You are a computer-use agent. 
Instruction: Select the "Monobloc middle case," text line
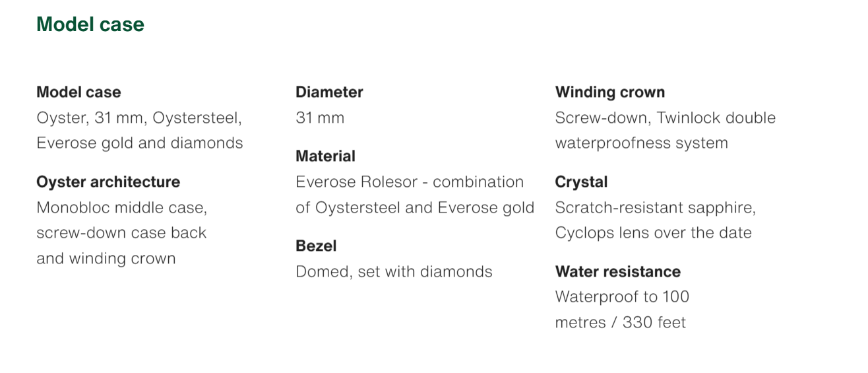(121, 207)
